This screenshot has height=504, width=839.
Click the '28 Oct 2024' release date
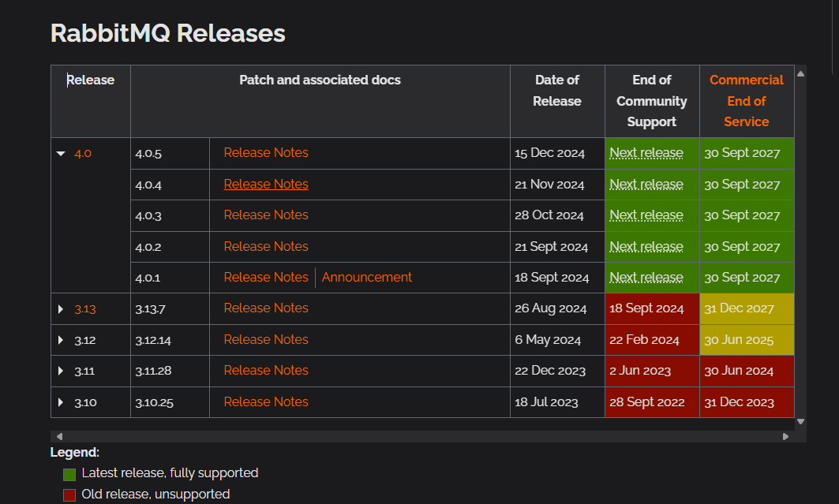(x=549, y=215)
